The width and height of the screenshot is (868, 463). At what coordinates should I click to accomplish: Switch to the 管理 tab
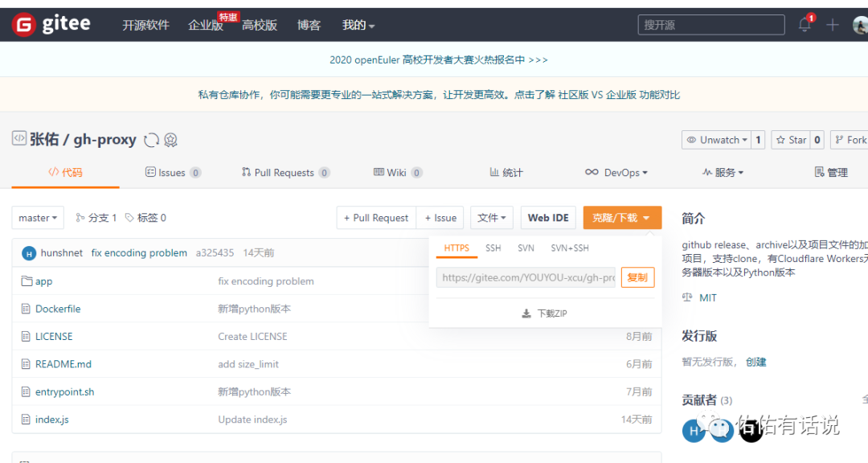click(831, 172)
